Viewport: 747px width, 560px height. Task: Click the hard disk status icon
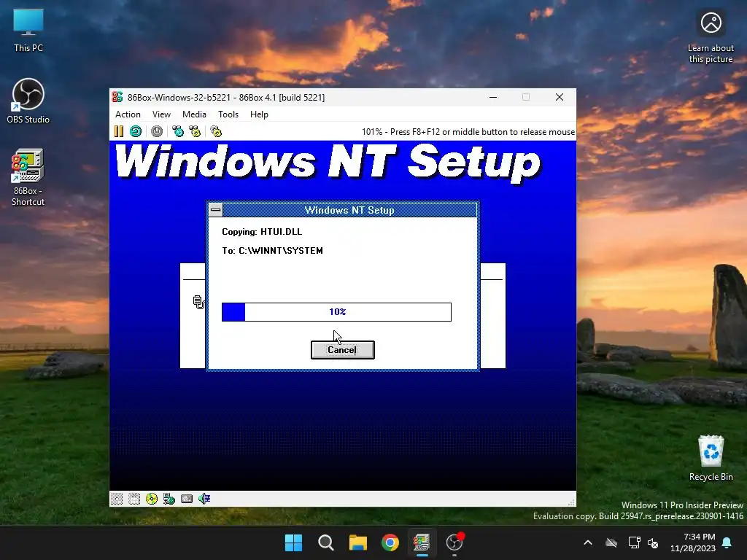pos(187,499)
